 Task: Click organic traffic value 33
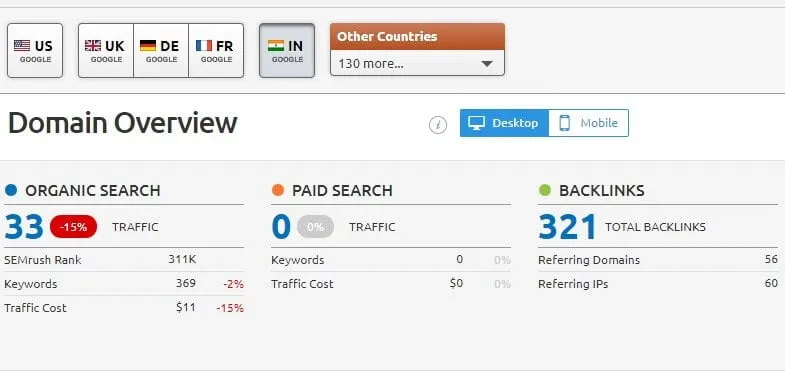[24, 227]
